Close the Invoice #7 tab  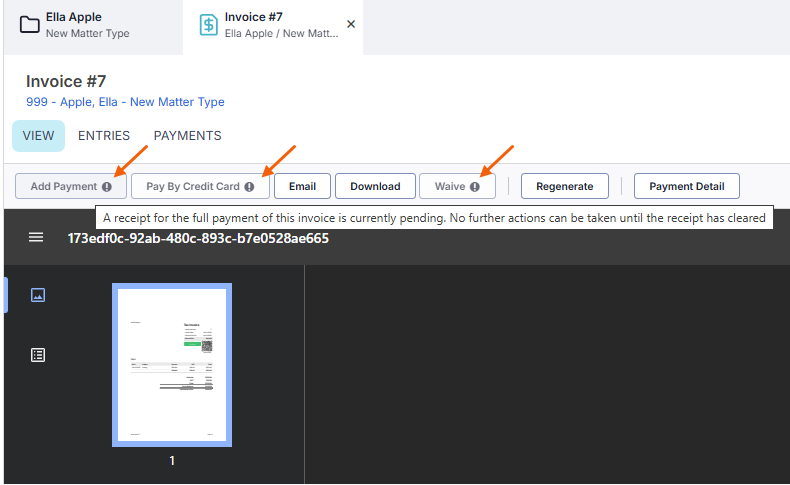[x=351, y=24]
